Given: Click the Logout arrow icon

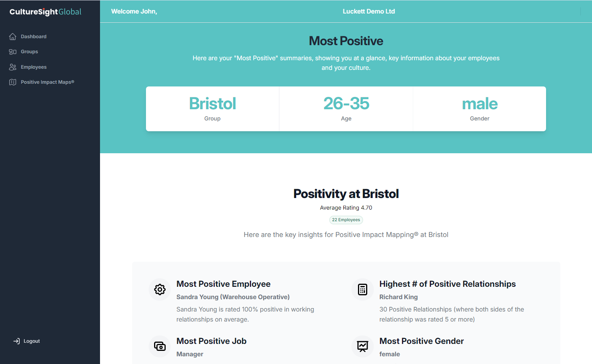Looking at the screenshot, I should (17, 341).
